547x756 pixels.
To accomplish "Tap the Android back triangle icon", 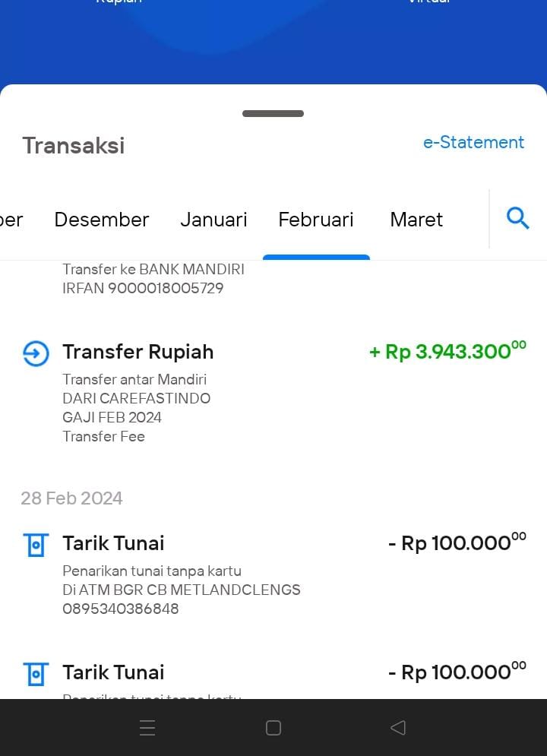I will tap(398, 728).
